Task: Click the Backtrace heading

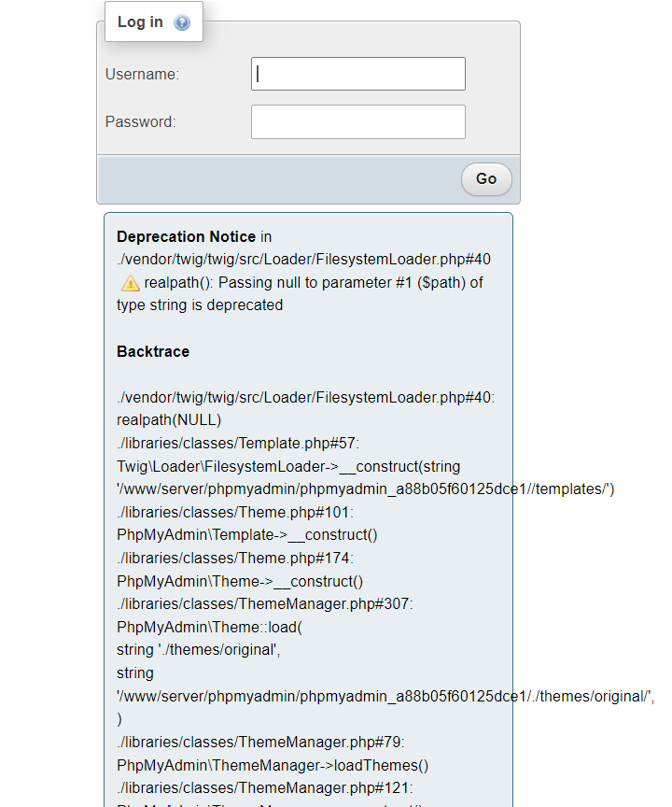Action: pos(153,351)
